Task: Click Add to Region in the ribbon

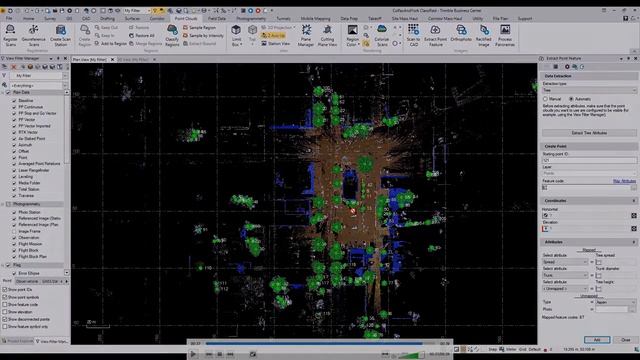Action: [111, 43]
